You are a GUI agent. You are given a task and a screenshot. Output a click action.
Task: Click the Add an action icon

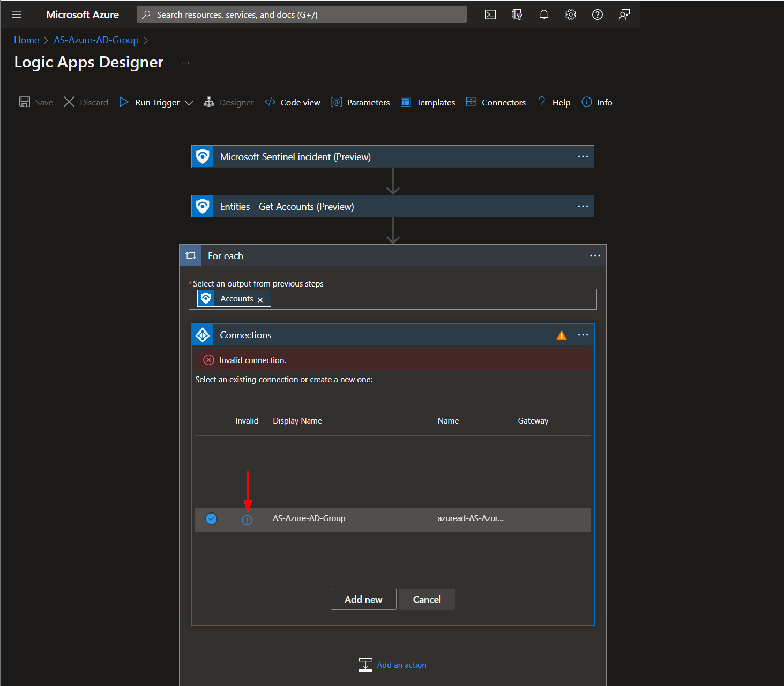(365, 665)
